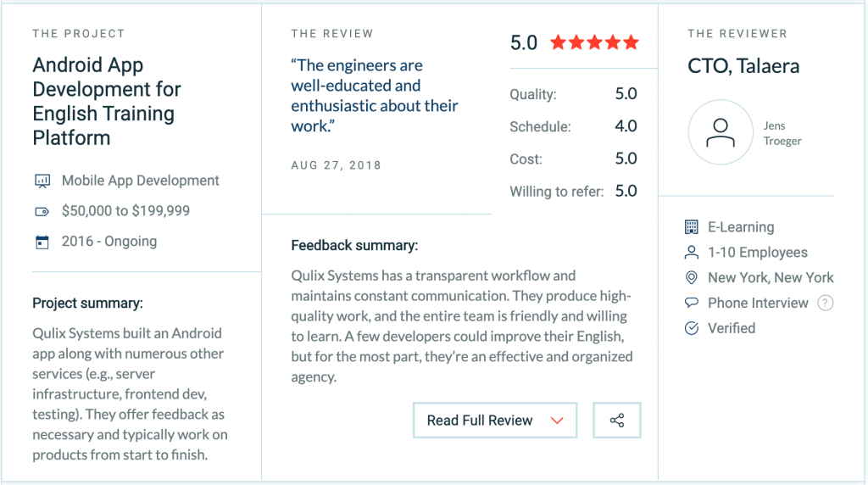Viewport: 868px width, 485px height.
Task: Click the review quote about engineers
Action: pos(374,95)
